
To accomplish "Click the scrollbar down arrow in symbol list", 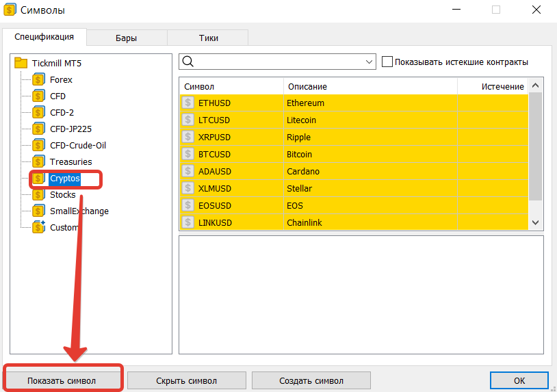I will [x=536, y=222].
